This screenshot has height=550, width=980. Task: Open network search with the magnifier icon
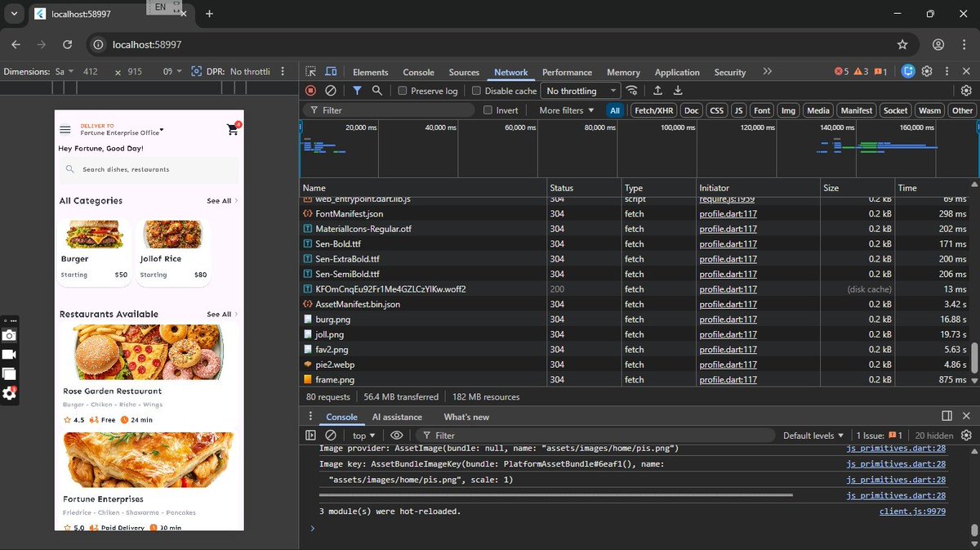pyautogui.click(x=377, y=91)
